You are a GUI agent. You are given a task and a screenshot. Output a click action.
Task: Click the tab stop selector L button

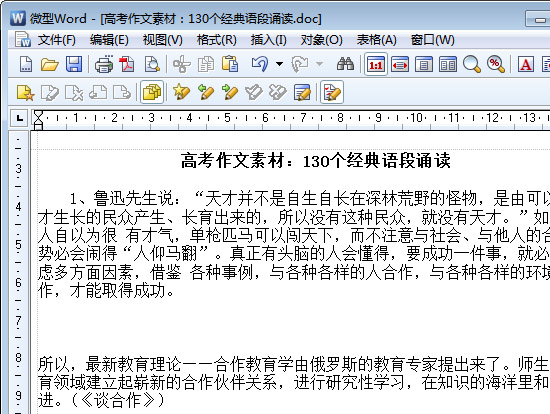click(x=20, y=118)
